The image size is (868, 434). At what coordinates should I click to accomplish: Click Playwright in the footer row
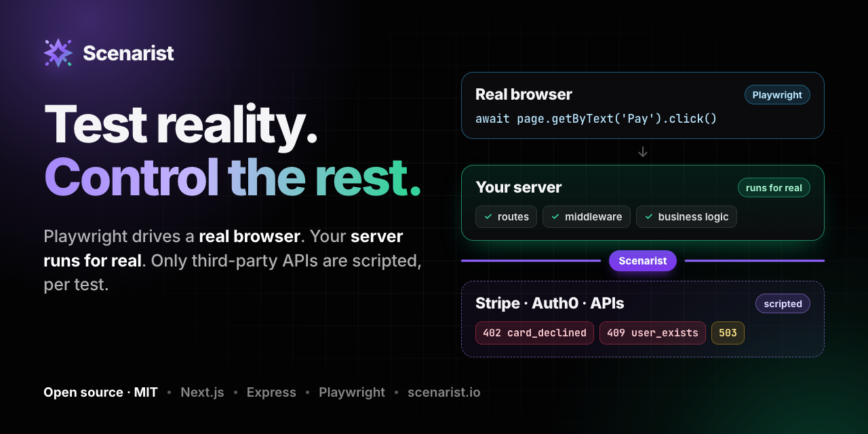click(352, 393)
